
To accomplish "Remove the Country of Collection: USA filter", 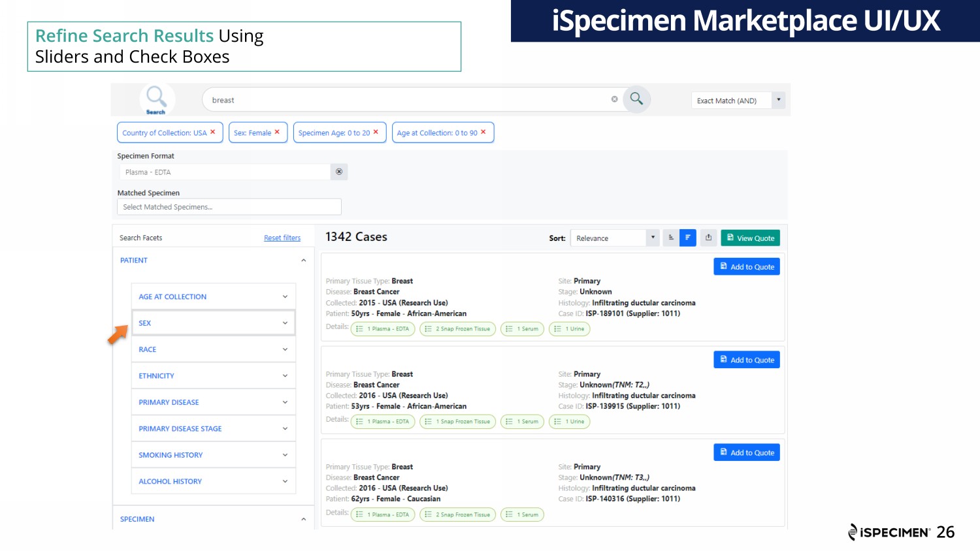I will (213, 132).
